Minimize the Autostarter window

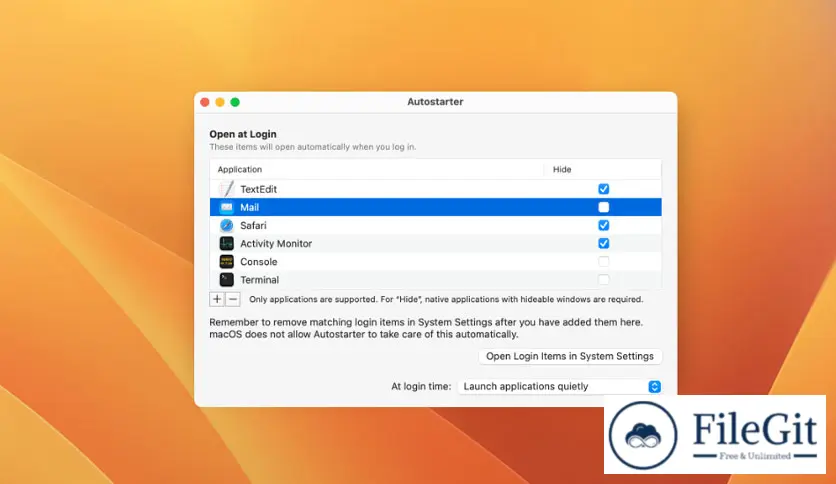[x=220, y=102]
